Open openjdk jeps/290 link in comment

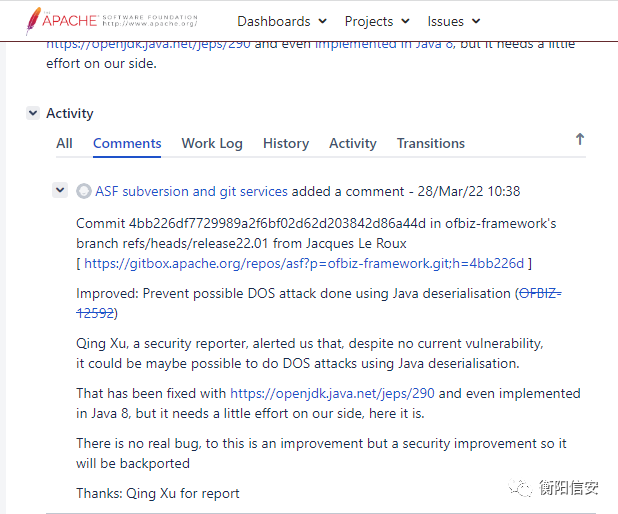coord(332,393)
